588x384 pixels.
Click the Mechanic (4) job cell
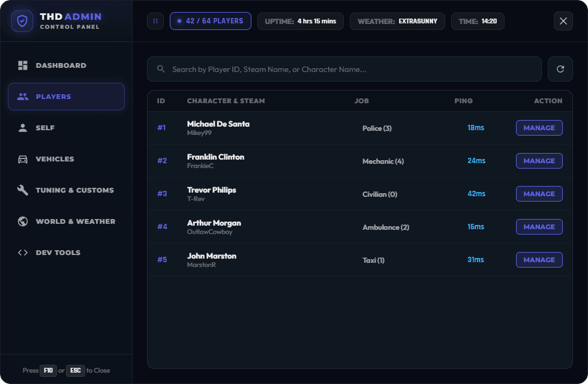[x=383, y=161]
